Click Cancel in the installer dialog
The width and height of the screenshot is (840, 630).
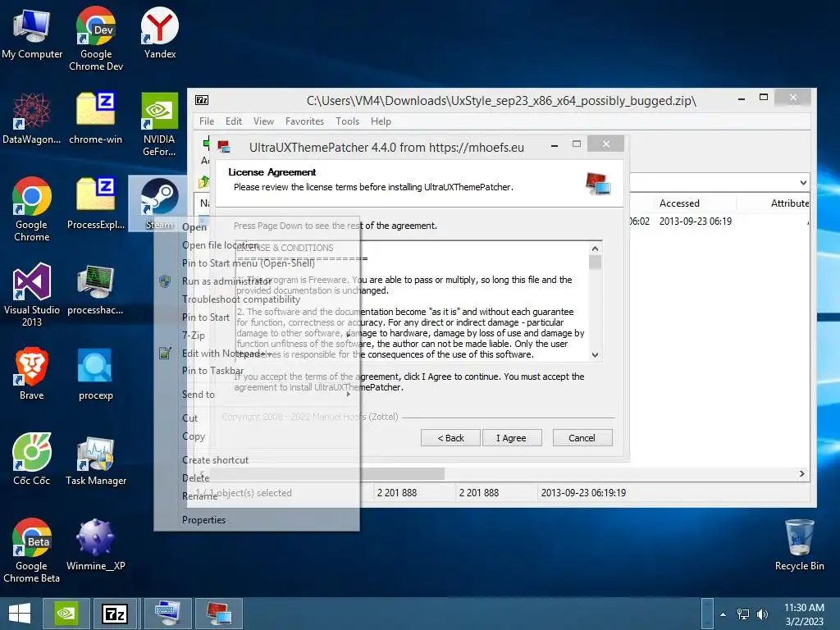(582, 438)
